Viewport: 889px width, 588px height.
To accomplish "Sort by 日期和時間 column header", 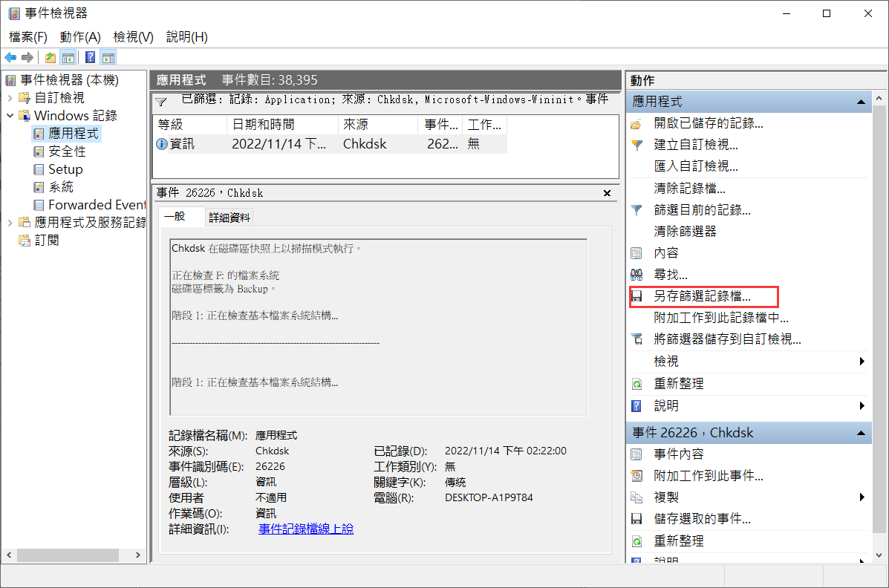I will click(283, 125).
